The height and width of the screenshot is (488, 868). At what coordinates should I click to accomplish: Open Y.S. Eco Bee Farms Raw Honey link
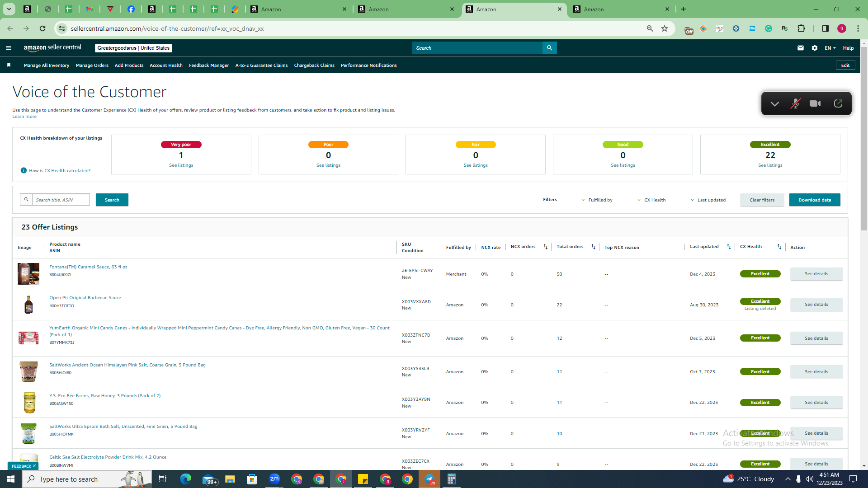[x=105, y=395]
